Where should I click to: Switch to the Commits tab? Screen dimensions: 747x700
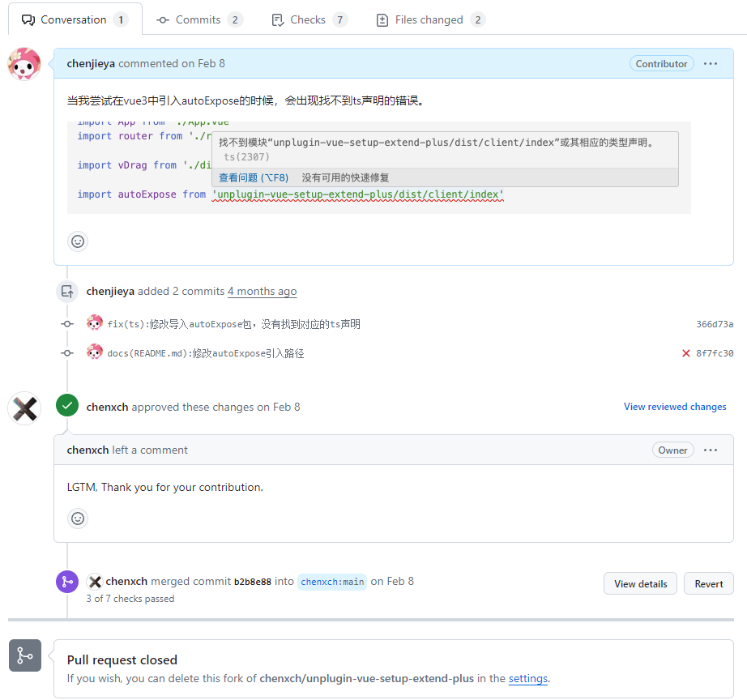[x=198, y=19]
